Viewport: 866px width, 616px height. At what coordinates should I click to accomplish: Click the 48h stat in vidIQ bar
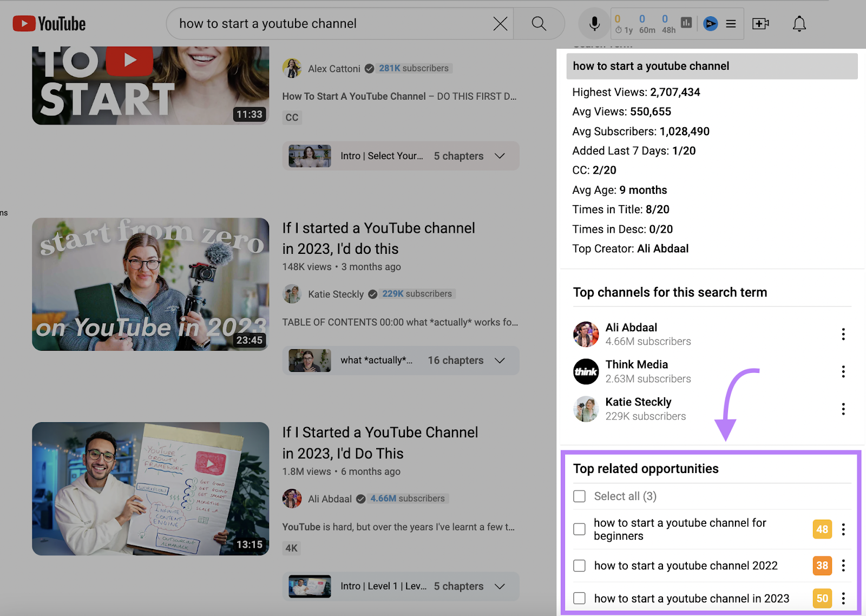[669, 24]
